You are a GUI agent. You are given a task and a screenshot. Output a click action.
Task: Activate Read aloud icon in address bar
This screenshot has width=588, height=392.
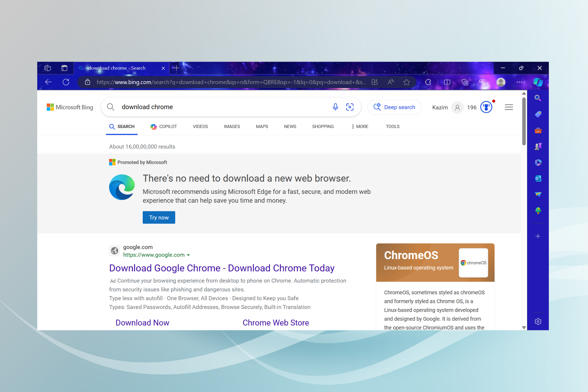(390, 82)
